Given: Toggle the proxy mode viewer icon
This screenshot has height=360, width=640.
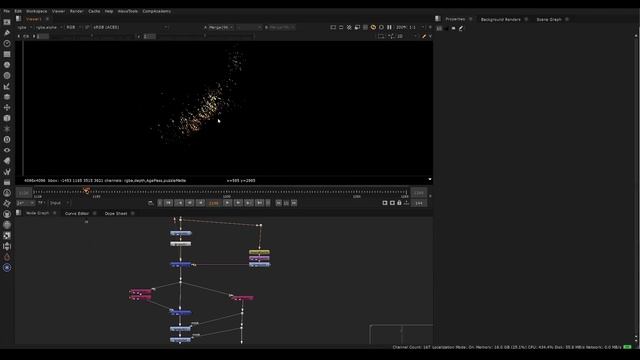Looking at the screenshot, I should [357, 27].
